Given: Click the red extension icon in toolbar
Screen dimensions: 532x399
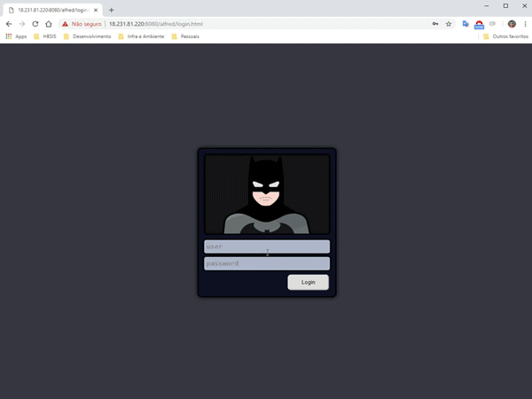Looking at the screenshot, I should pos(479,25).
